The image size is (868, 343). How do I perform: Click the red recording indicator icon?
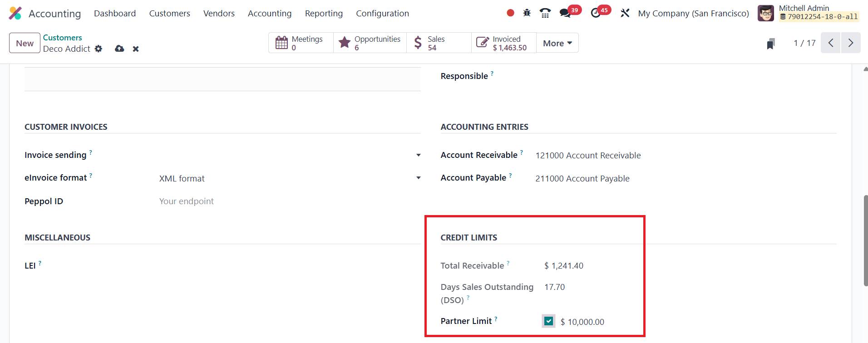click(510, 13)
